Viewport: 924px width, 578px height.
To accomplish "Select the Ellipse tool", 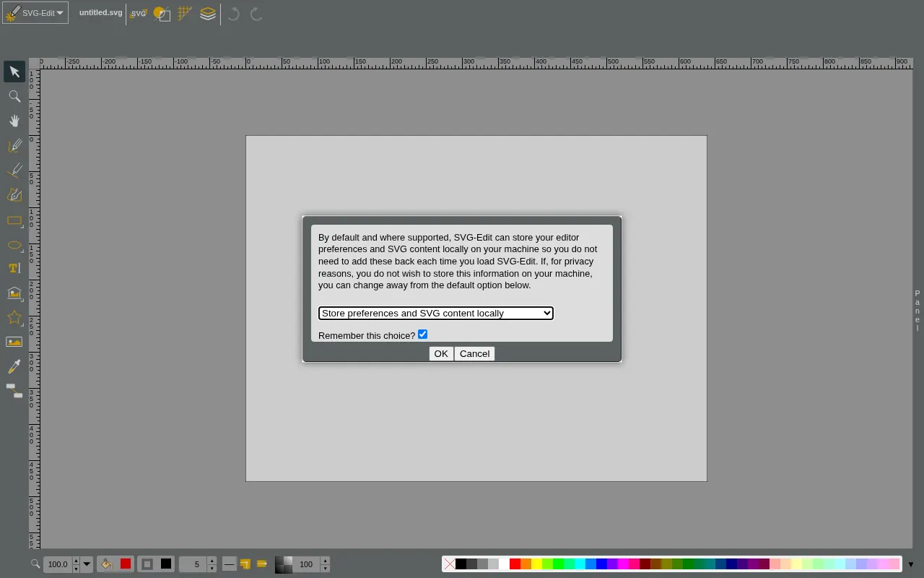I will coord(14,245).
